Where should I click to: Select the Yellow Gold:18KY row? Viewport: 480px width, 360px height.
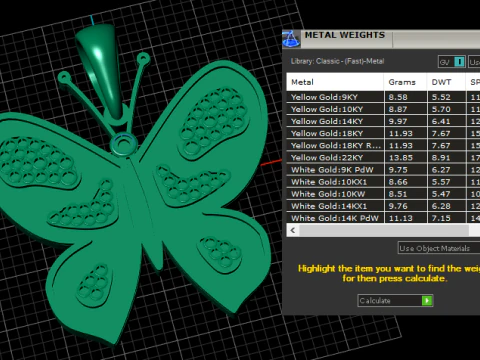[383, 133]
